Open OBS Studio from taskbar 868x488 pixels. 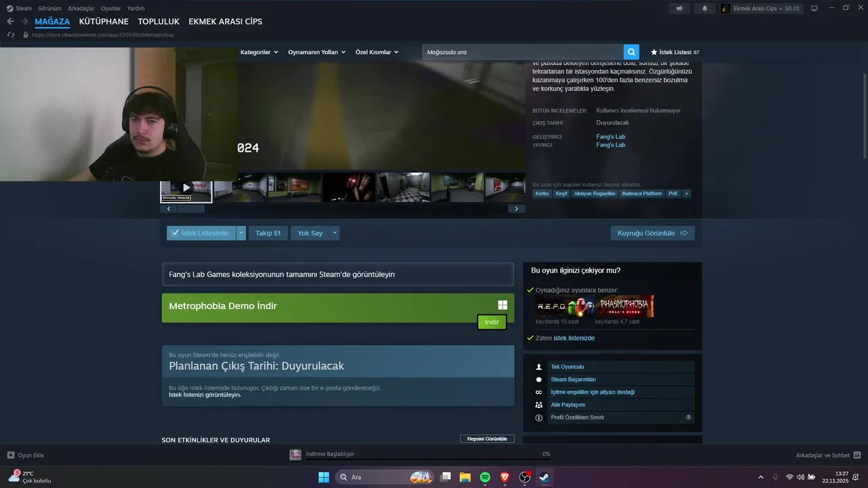tap(525, 477)
